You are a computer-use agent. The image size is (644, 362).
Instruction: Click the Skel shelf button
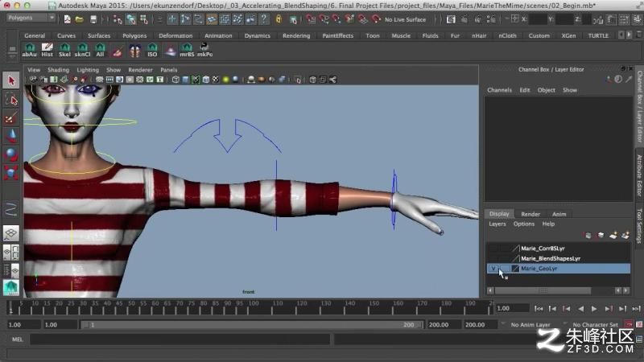64,50
